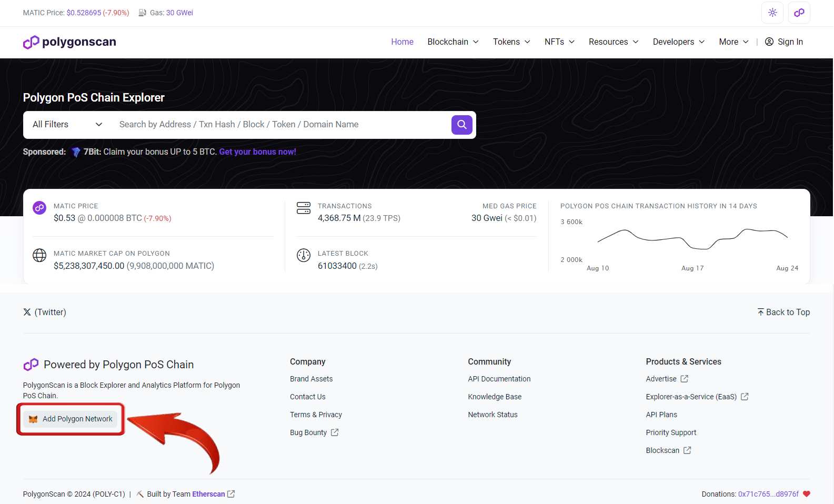
Task: Click the latest block gauge icon
Action: pyautogui.click(x=304, y=255)
